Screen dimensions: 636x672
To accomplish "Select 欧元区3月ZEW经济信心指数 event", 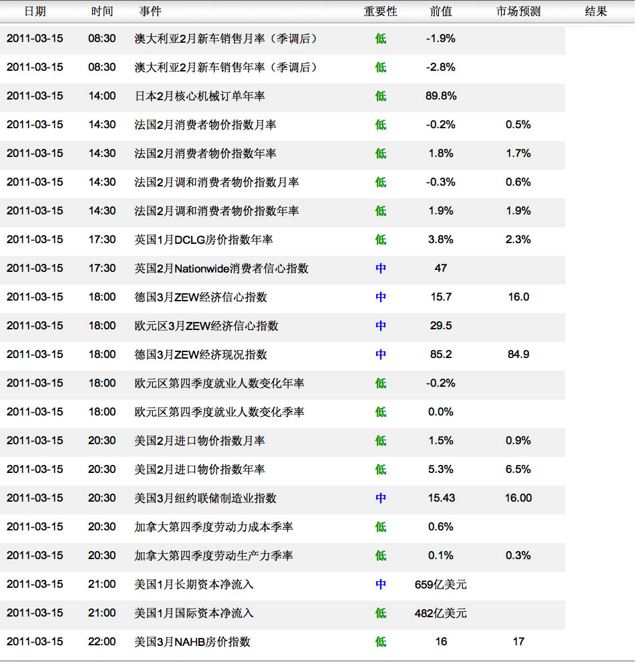I will point(206,326).
